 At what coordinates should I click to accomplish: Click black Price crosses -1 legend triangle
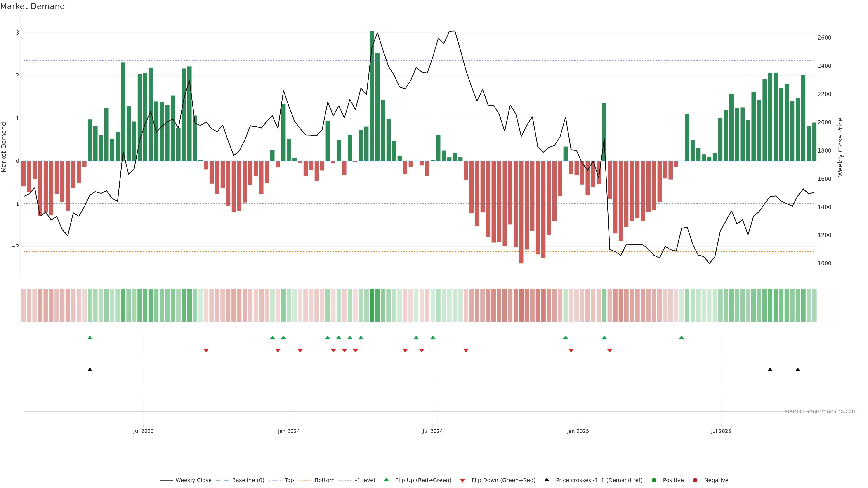tap(547, 480)
